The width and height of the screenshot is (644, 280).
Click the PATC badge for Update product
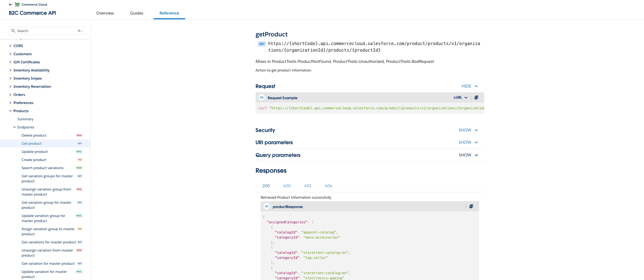pyautogui.click(x=79, y=152)
